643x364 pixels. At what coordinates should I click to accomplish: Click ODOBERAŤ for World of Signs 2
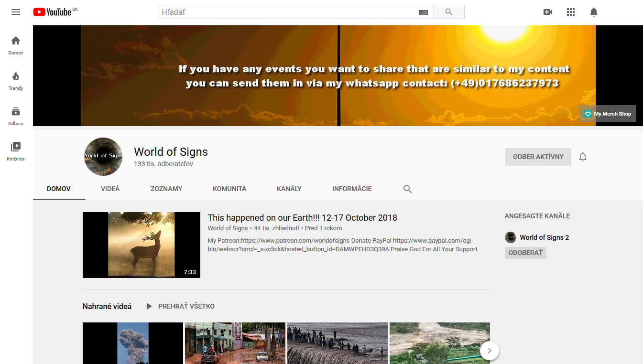coord(525,253)
